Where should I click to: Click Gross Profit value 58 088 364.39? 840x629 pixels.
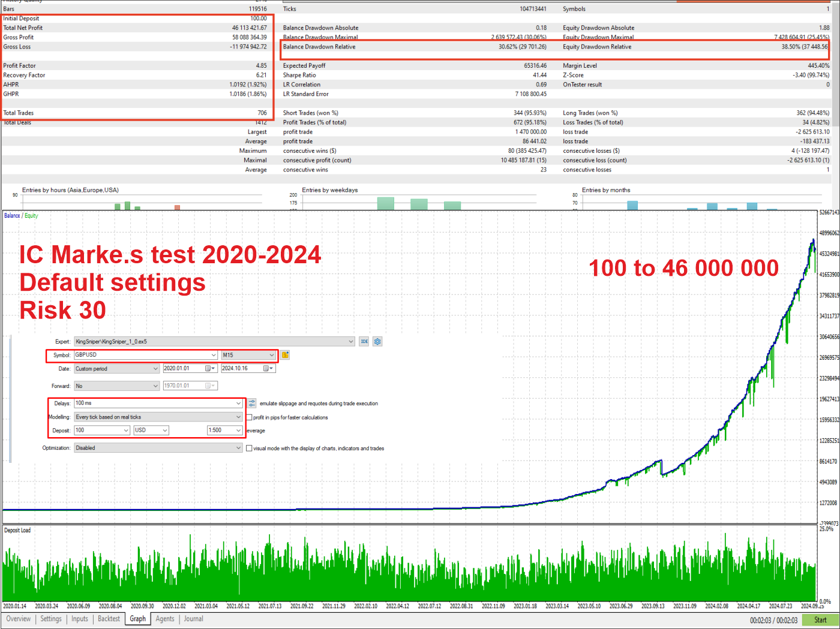click(x=250, y=37)
